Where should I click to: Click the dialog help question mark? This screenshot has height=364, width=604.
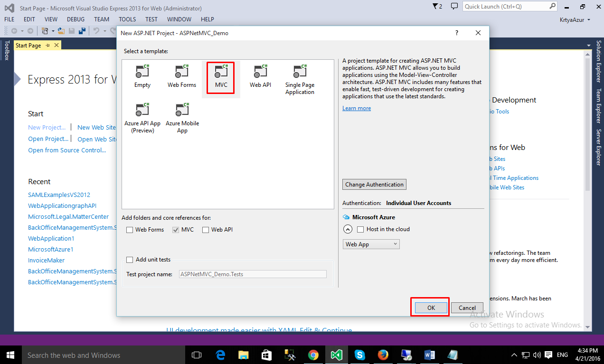point(457,33)
